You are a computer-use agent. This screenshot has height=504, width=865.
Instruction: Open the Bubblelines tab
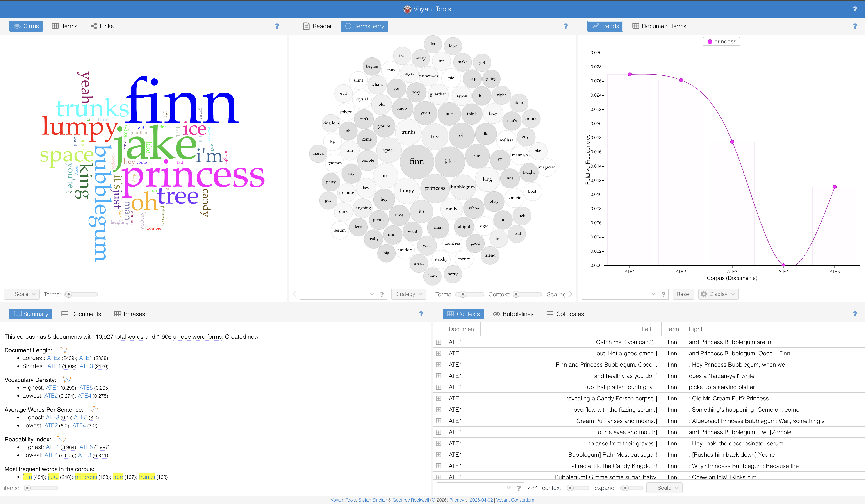tap(513, 314)
